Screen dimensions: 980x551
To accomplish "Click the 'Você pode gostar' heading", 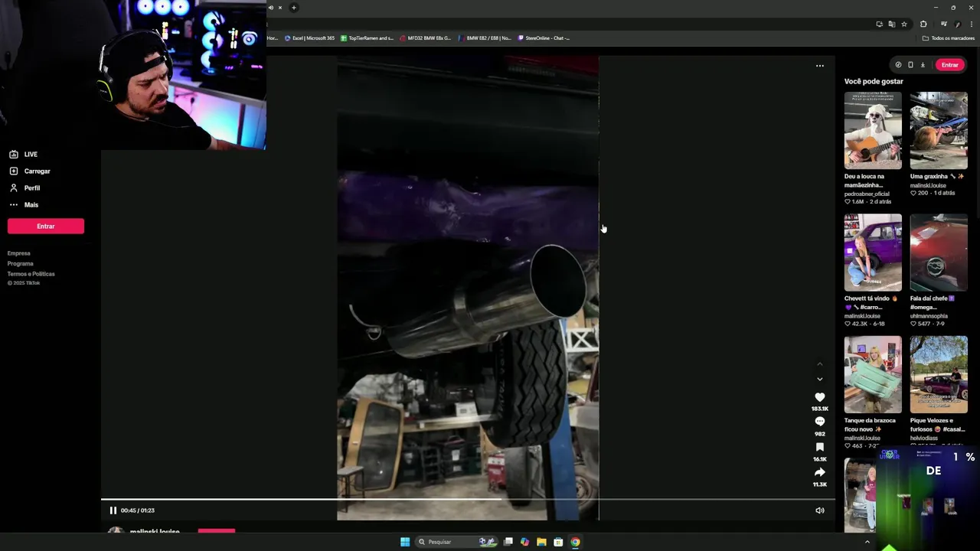I will tap(874, 81).
